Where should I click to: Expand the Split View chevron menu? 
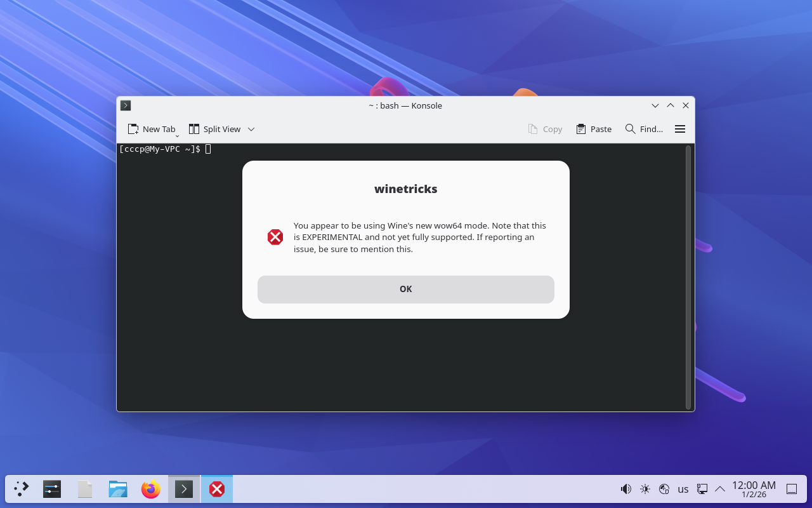(x=251, y=129)
